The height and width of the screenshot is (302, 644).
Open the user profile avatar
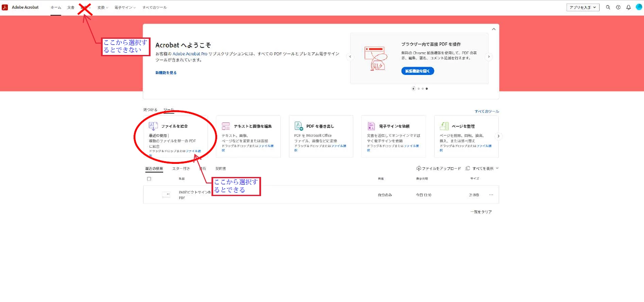[x=639, y=7]
